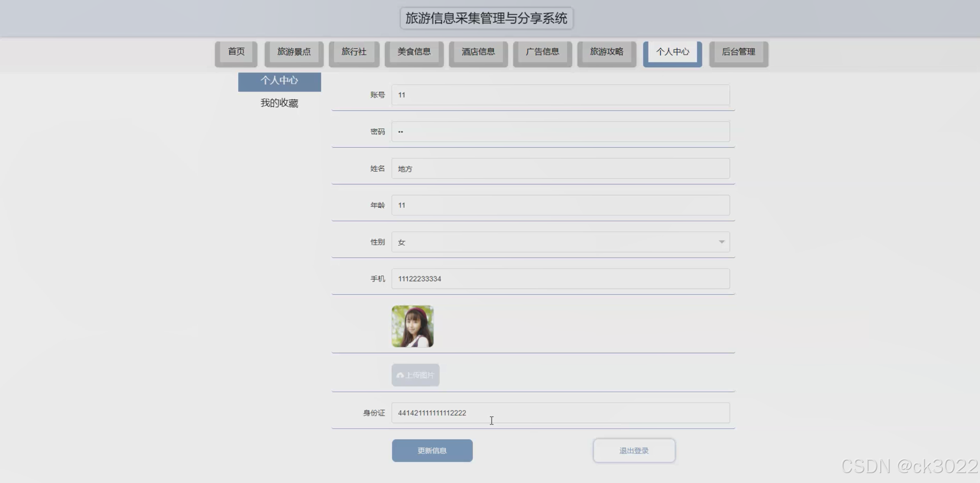This screenshot has width=980, height=483.
Task: Select 我的收藏 in the sidebar
Action: click(x=279, y=103)
